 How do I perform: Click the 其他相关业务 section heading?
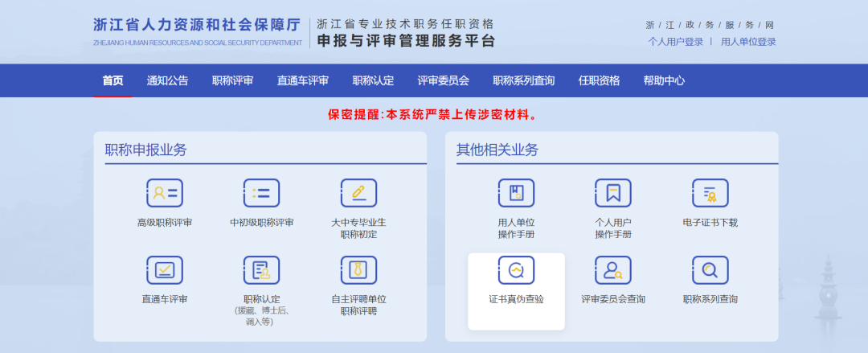(497, 150)
